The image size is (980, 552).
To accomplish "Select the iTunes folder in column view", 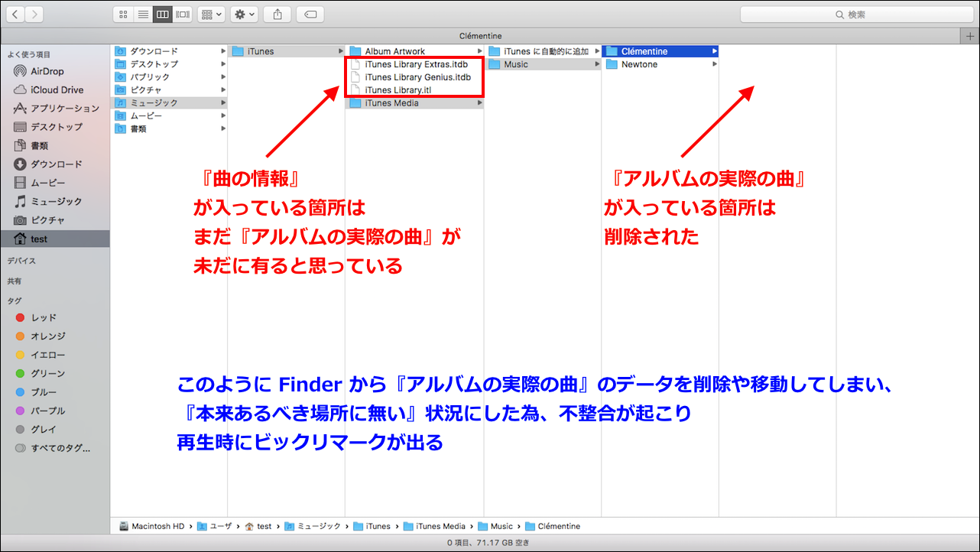I will point(287,51).
